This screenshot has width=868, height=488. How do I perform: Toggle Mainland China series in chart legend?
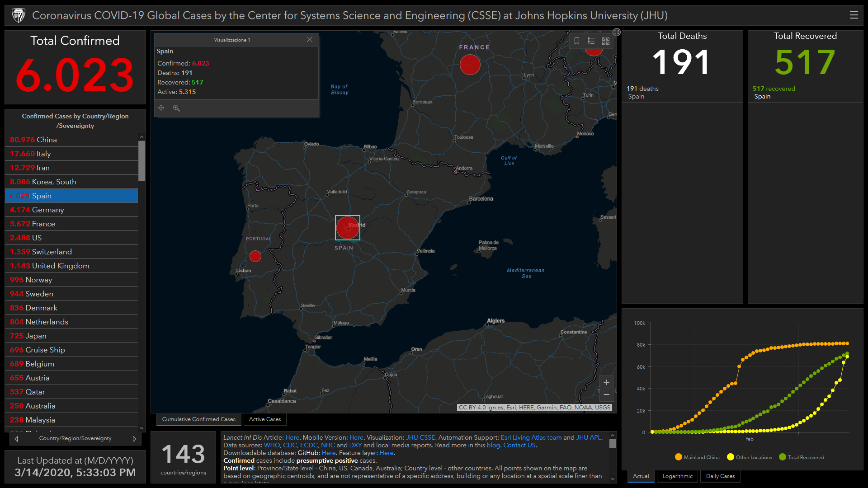coord(697,457)
